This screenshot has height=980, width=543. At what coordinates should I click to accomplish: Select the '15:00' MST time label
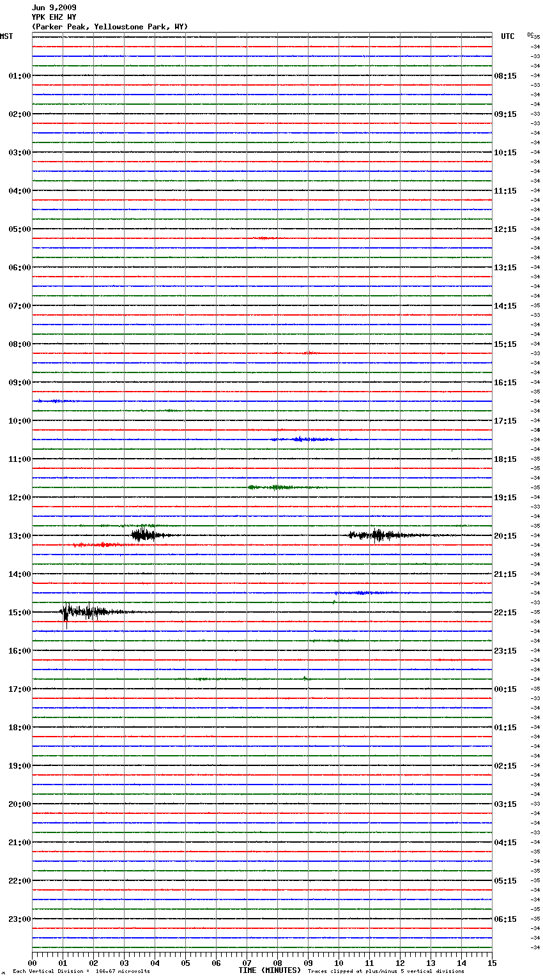click(20, 613)
